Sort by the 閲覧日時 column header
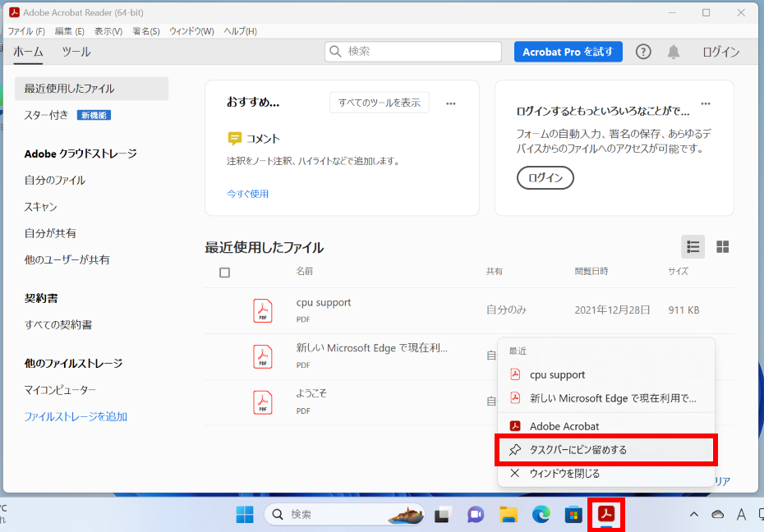 pyautogui.click(x=591, y=271)
